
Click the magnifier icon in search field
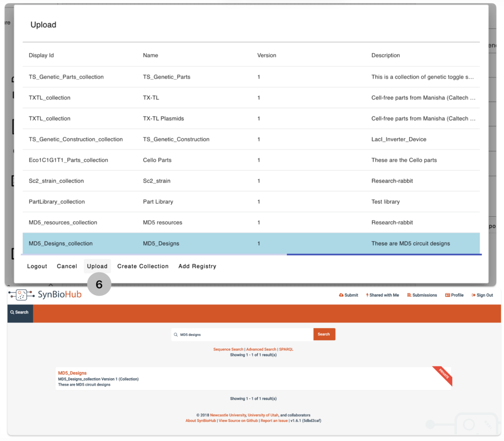(x=176, y=335)
